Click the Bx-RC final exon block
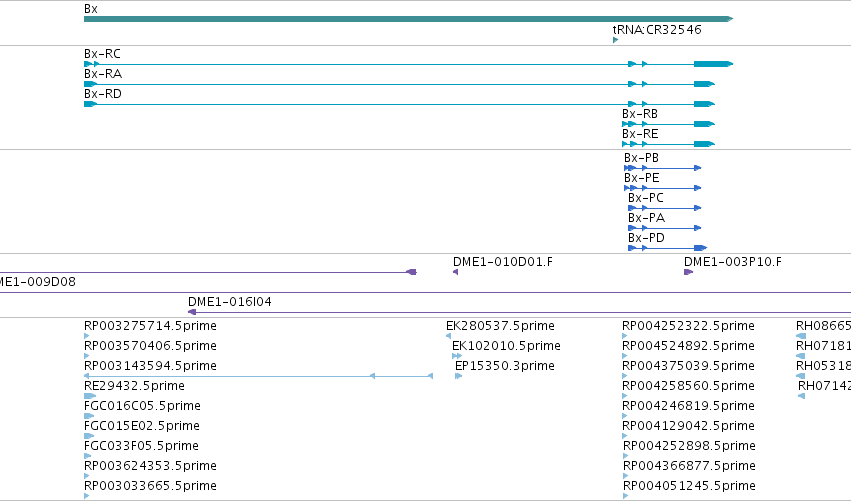 (x=713, y=64)
